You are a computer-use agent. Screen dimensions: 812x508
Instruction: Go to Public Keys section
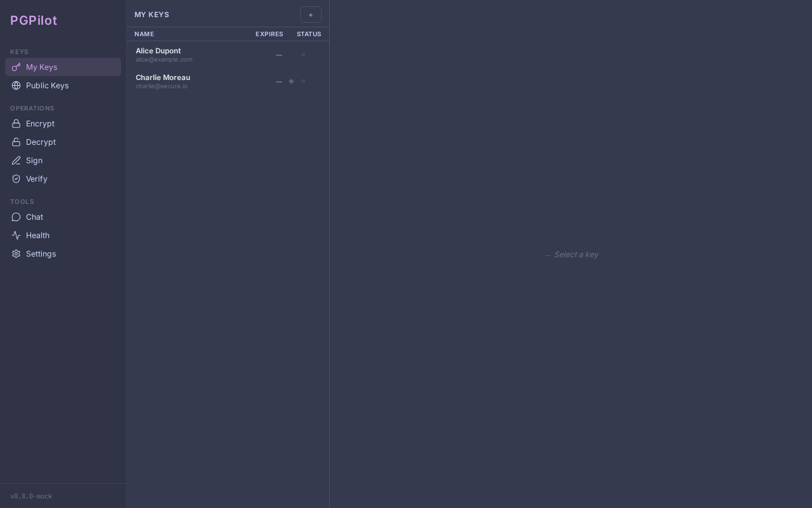tap(63, 85)
